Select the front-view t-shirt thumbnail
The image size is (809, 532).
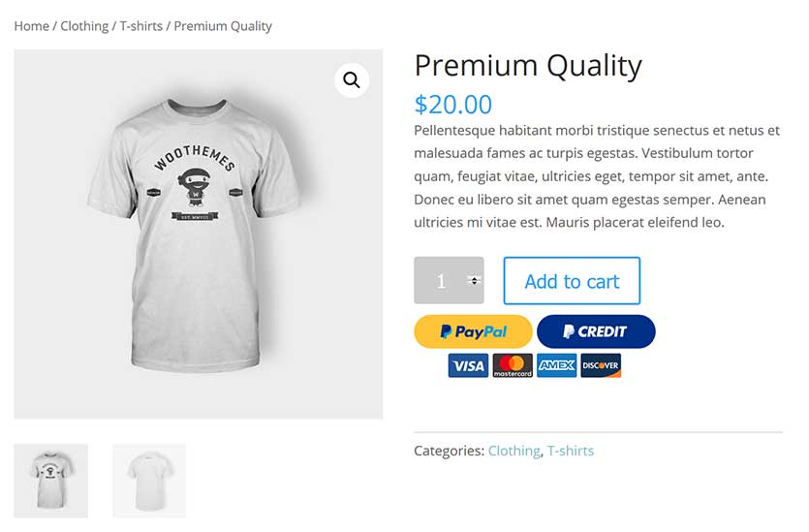[x=50, y=481]
